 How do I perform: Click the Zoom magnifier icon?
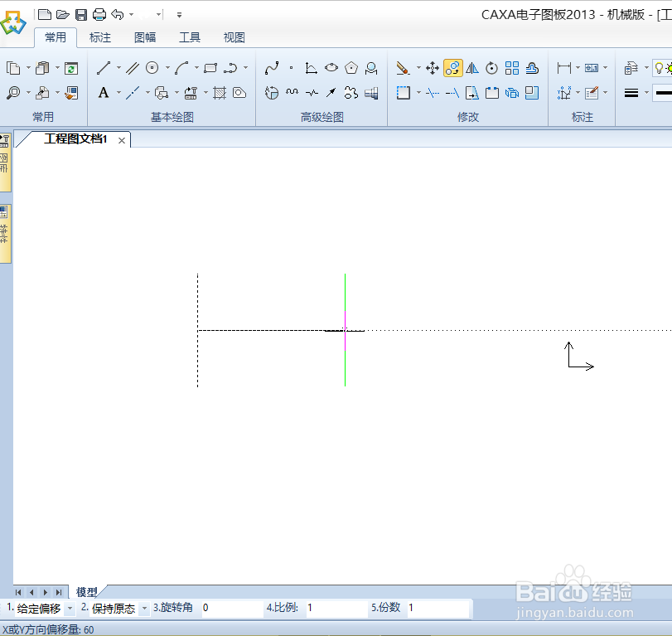(13, 93)
